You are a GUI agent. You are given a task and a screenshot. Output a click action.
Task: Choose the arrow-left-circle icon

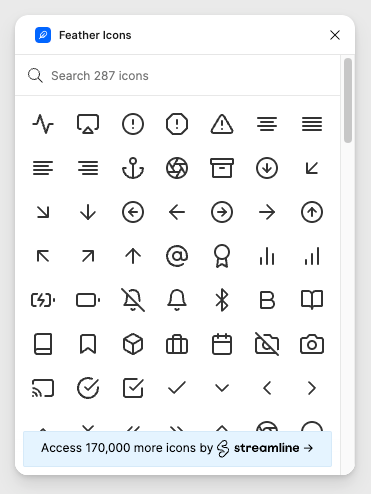click(x=133, y=212)
